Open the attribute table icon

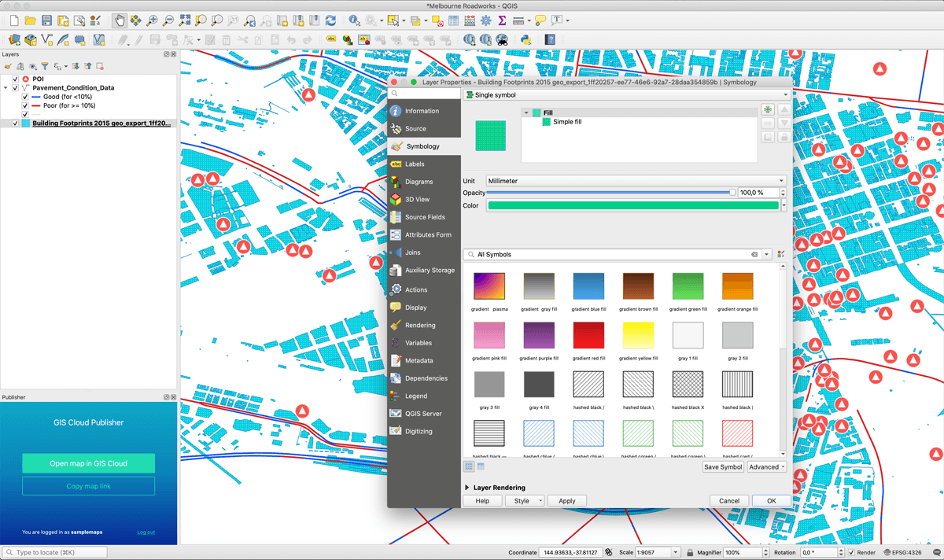[453, 20]
